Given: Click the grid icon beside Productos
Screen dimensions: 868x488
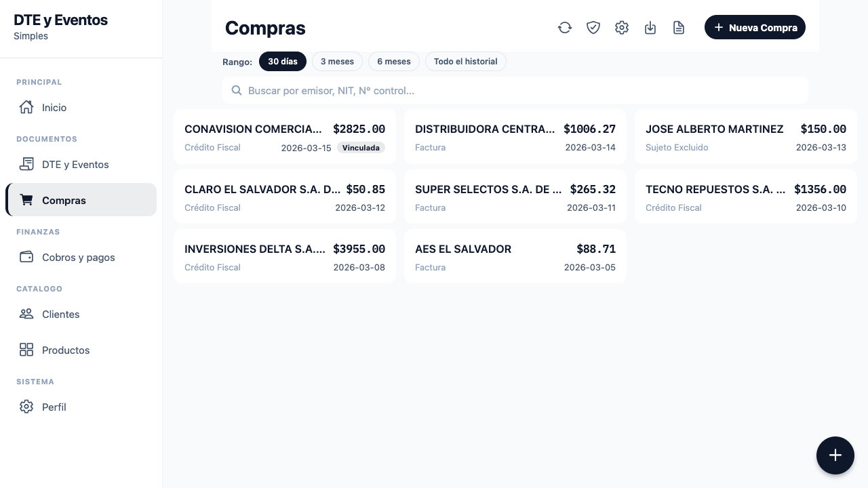Looking at the screenshot, I should [x=26, y=350].
